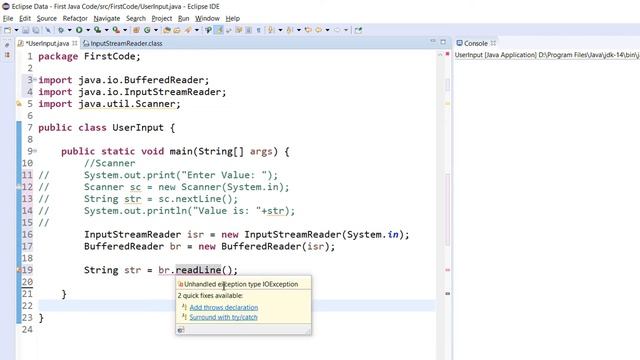Toggle the Java editor breadcrumb
Screen dimensions: 640x360
click(208, 30)
